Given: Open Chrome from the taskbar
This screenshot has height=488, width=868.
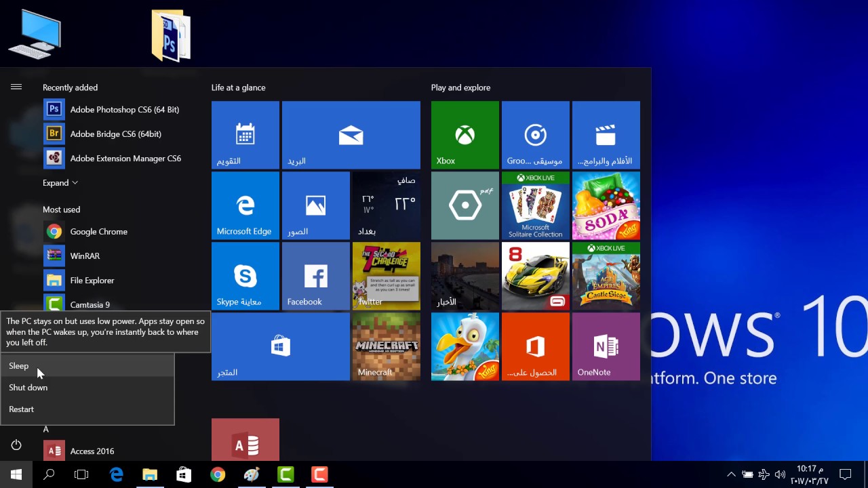Looking at the screenshot, I should pyautogui.click(x=218, y=474).
